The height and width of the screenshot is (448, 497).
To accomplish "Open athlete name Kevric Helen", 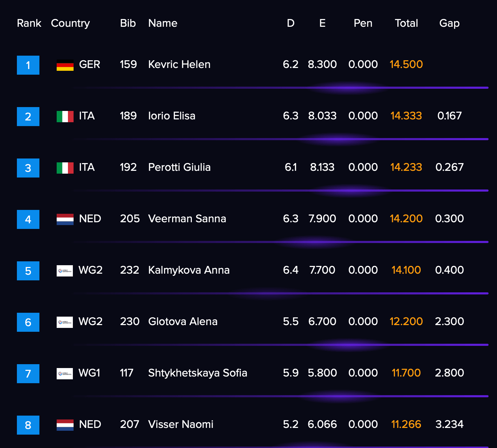I will pyautogui.click(x=179, y=64).
